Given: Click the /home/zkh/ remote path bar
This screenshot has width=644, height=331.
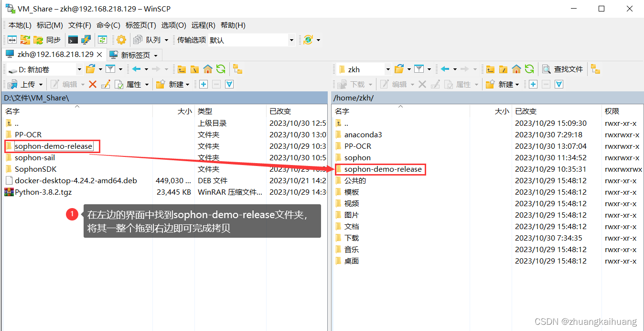Looking at the screenshot, I should point(487,98).
